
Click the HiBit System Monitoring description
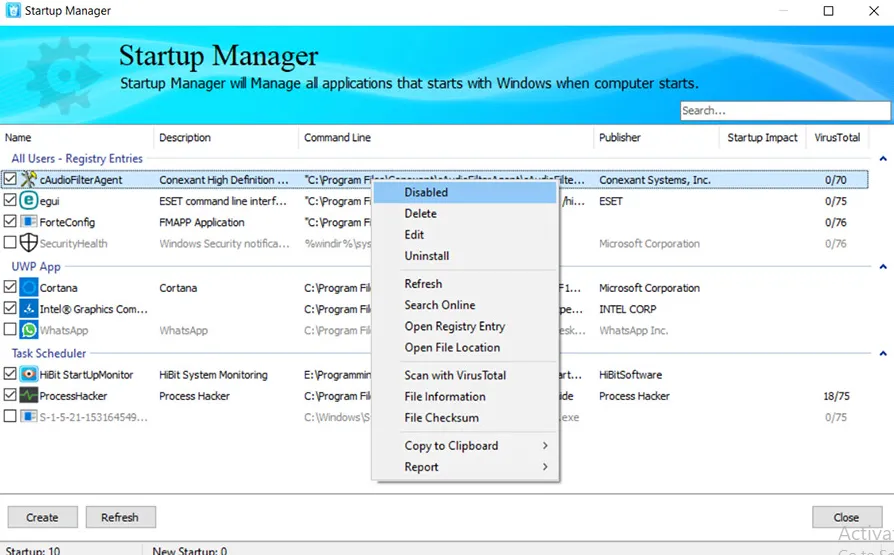213,375
